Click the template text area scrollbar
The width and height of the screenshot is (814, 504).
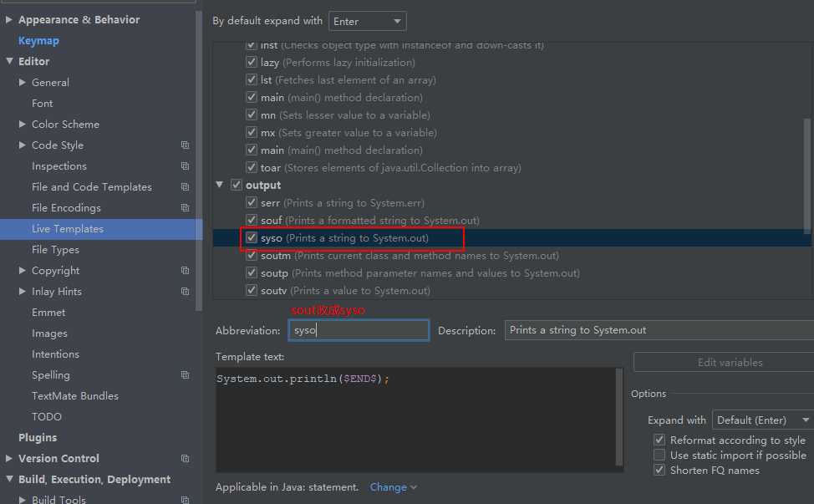618,416
